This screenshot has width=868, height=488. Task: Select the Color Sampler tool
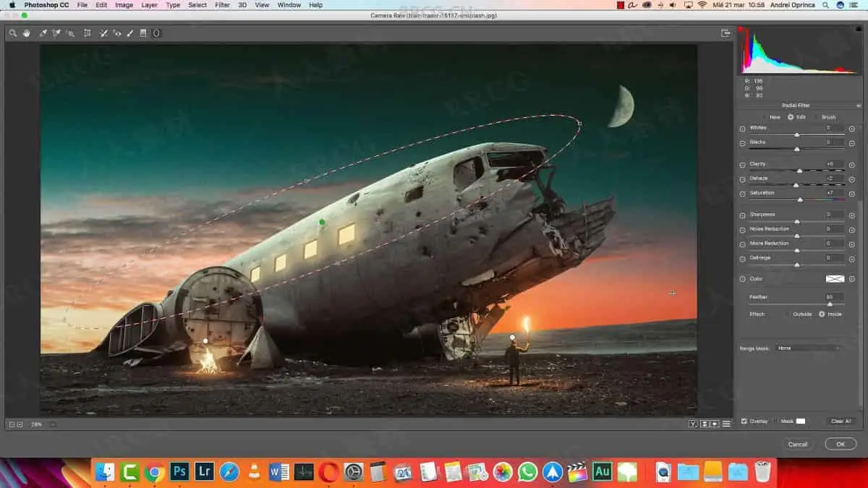(x=56, y=33)
